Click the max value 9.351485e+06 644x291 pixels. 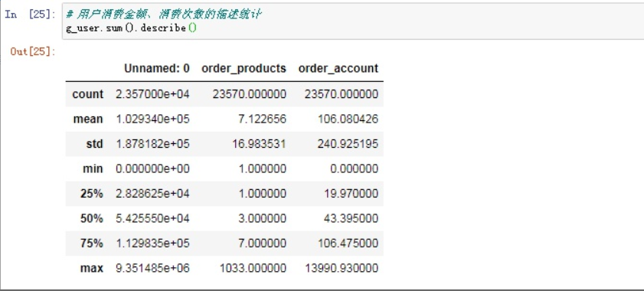point(153,268)
